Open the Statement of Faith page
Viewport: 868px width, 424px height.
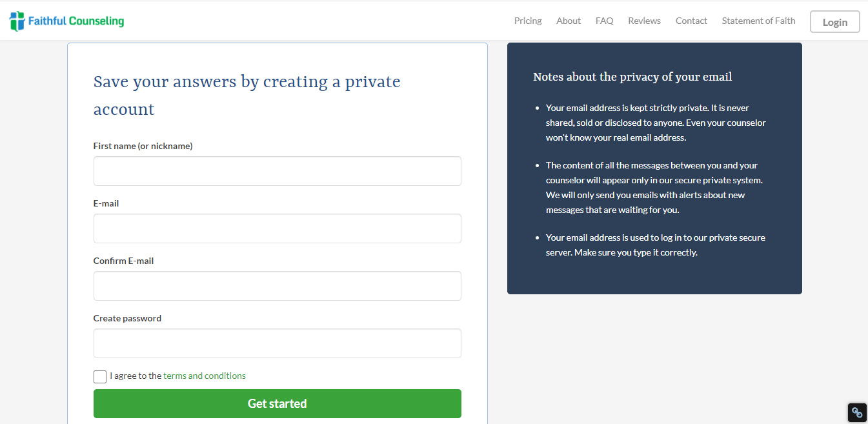[x=758, y=21]
